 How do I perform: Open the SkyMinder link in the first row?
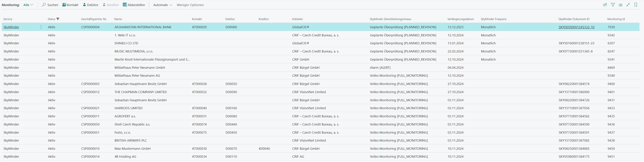click(x=11, y=27)
